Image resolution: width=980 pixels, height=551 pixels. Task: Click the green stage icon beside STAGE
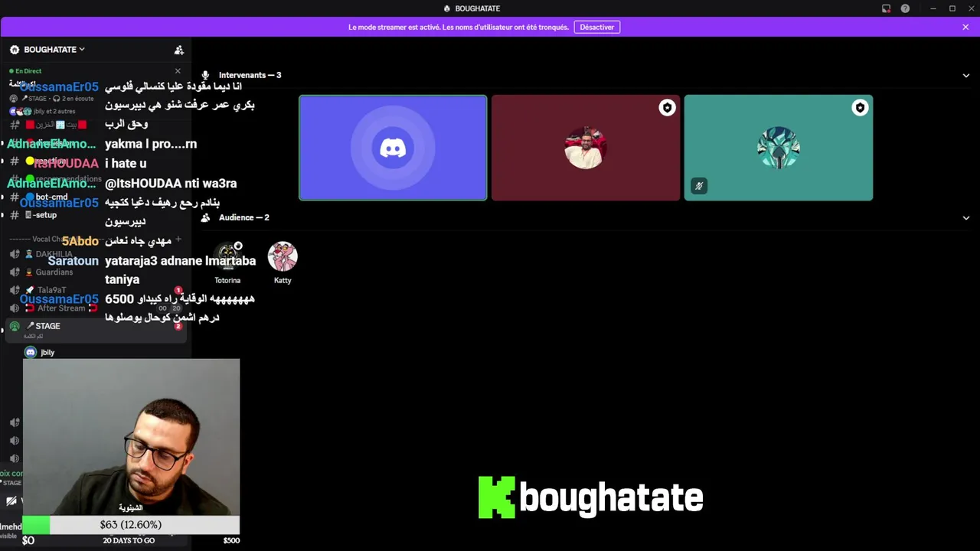(15, 327)
